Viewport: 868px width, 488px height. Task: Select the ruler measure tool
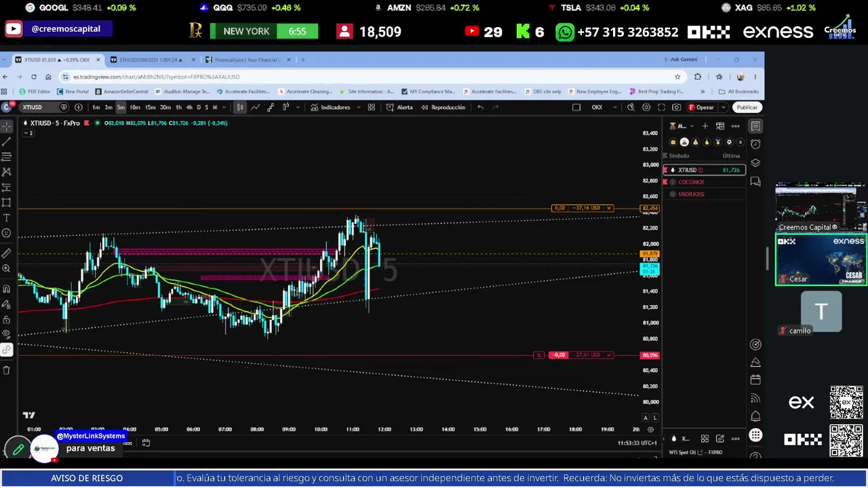point(7,253)
